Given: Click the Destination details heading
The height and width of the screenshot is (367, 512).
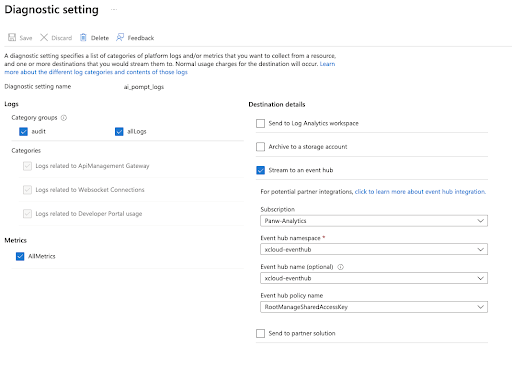Looking at the screenshot, I should (277, 105).
